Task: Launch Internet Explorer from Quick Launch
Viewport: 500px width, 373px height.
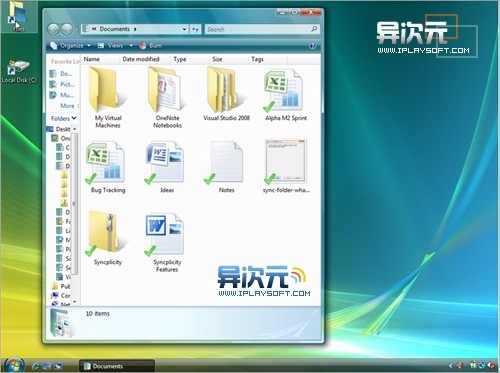Action: (x=36, y=366)
